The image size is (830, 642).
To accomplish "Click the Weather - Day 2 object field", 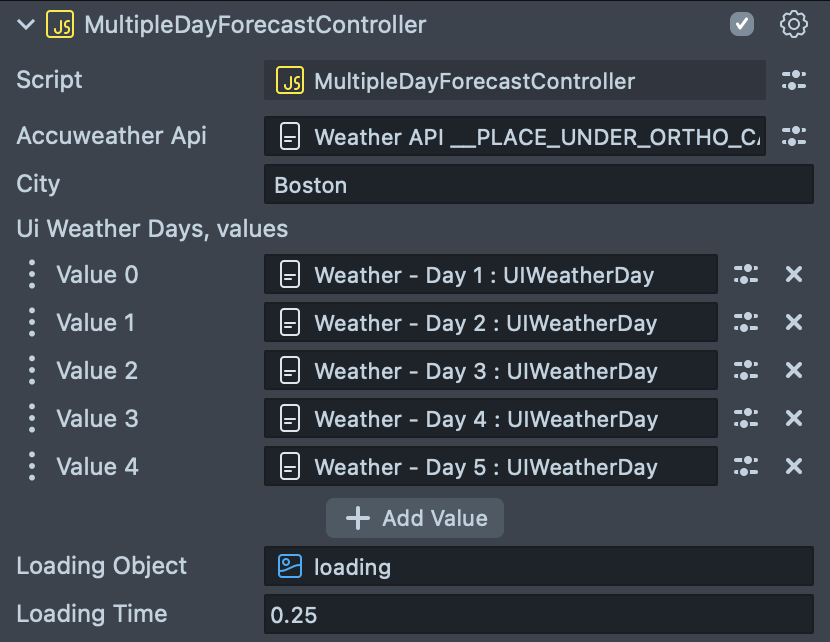I will pos(490,322).
